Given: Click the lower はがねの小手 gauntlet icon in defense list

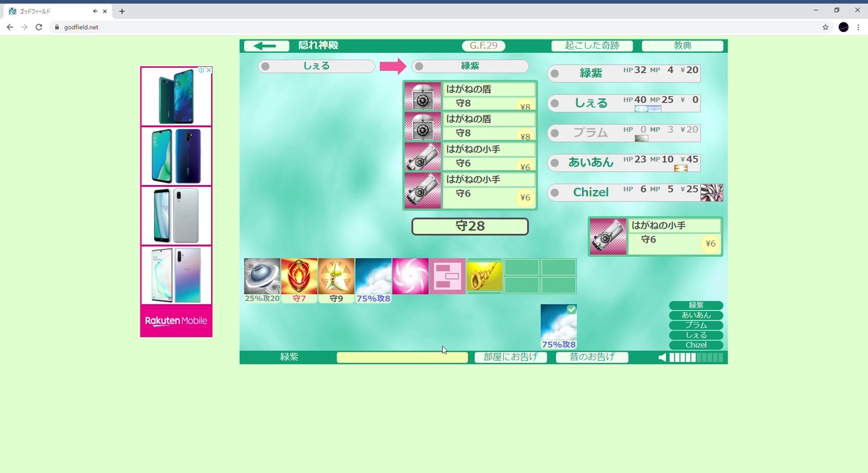Looking at the screenshot, I should coord(423,190).
